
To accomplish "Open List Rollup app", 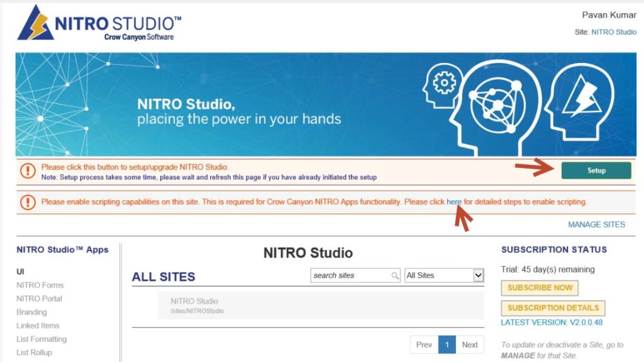I will click(x=34, y=353).
